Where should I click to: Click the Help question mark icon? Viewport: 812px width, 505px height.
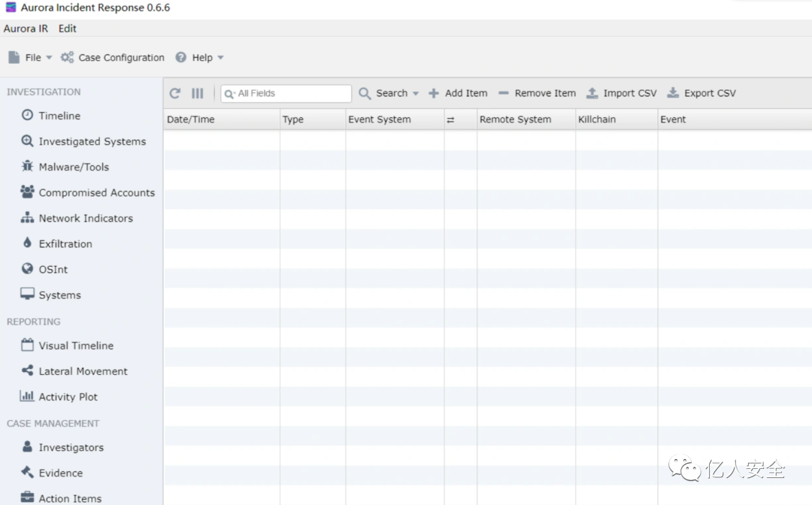[180, 57]
